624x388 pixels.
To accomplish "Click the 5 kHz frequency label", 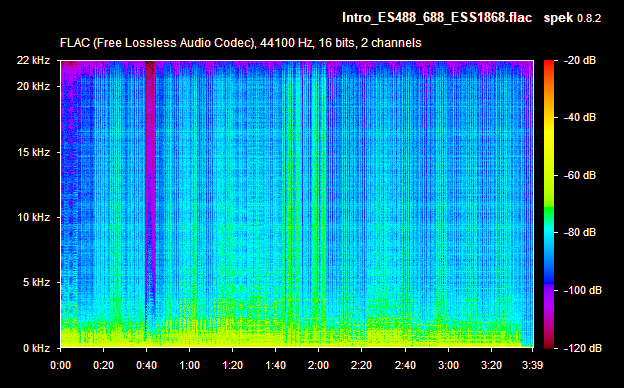I will pyautogui.click(x=36, y=283).
